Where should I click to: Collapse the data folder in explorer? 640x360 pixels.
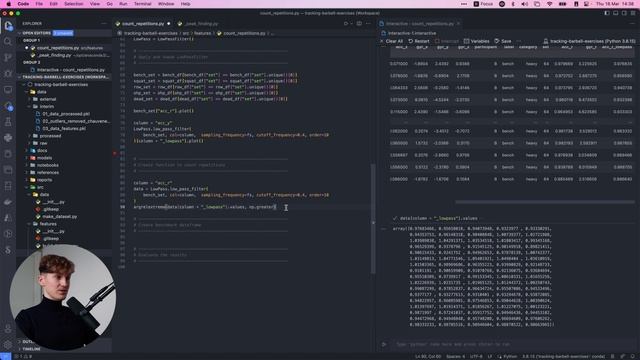point(42,92)
